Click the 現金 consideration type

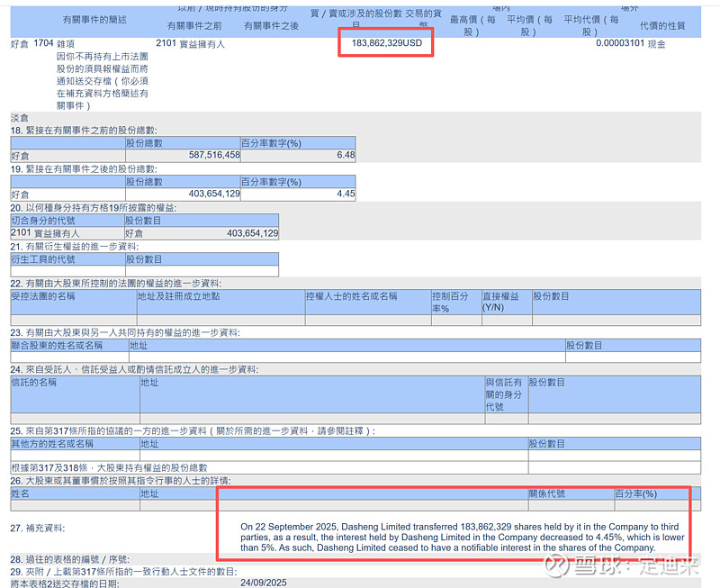click(x=657, y=43)
